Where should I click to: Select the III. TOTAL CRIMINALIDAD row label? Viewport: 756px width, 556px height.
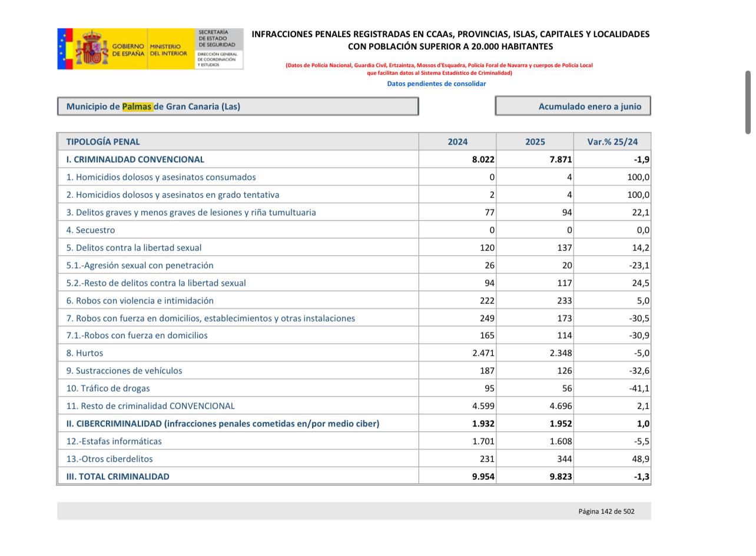tap(118, 477)
